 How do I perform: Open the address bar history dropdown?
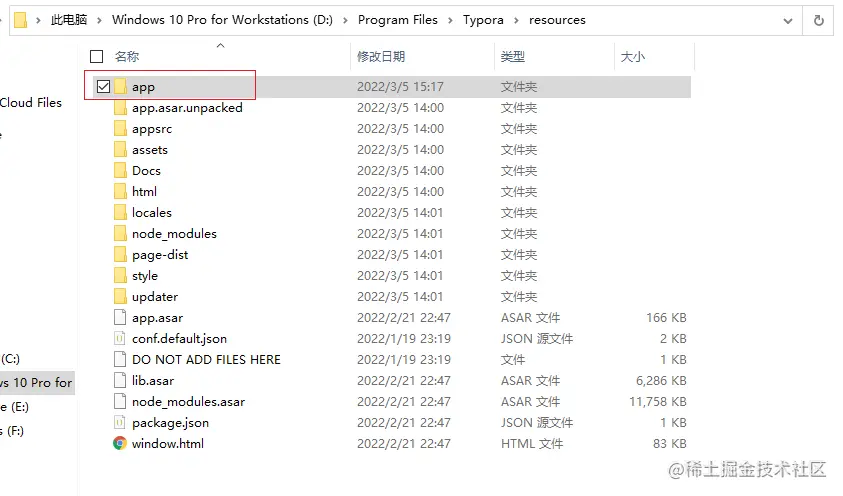tap(788, 20)
